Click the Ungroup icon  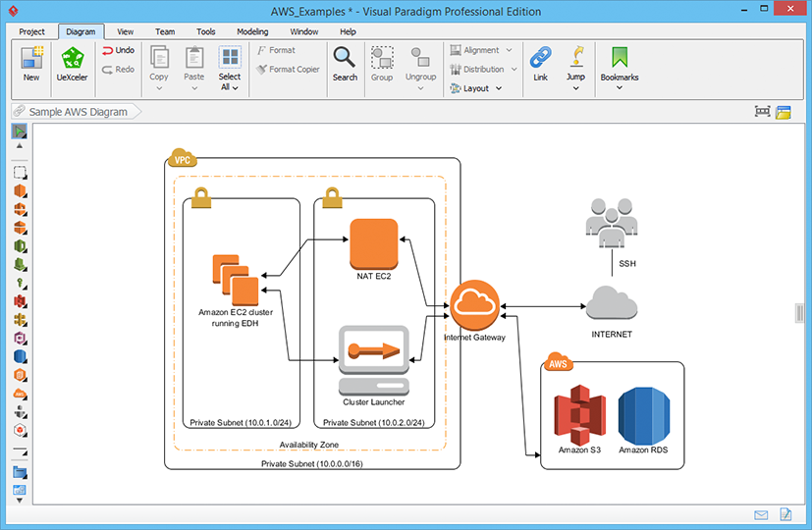click(420, 58)
